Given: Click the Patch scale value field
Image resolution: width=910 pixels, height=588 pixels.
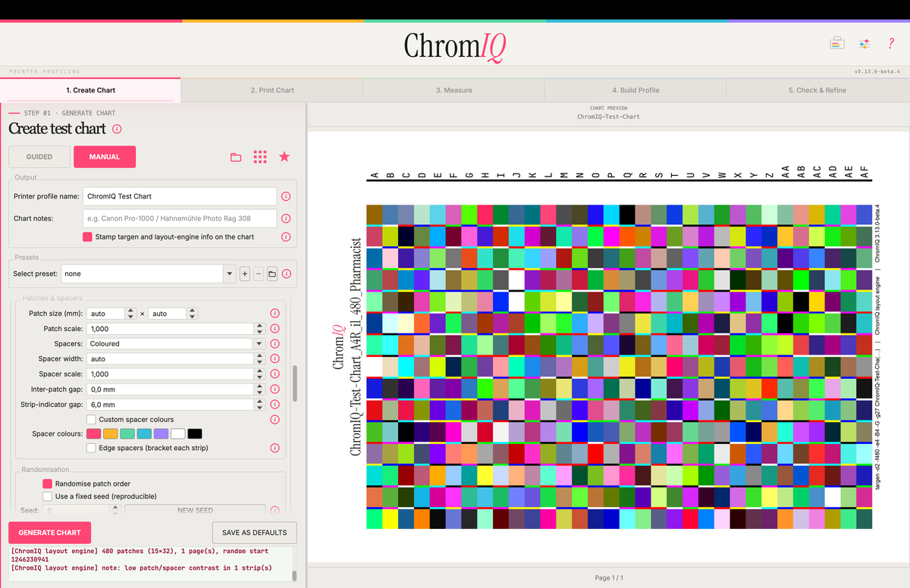Looking at the screenshot, I should point(170,329).
